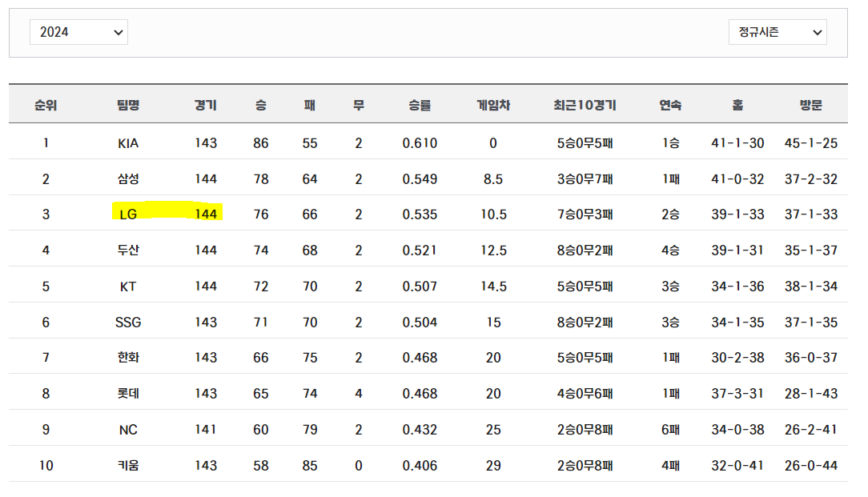Click 키움's away record 26-0-44
868x497 pixels.
tap(811, 466)
